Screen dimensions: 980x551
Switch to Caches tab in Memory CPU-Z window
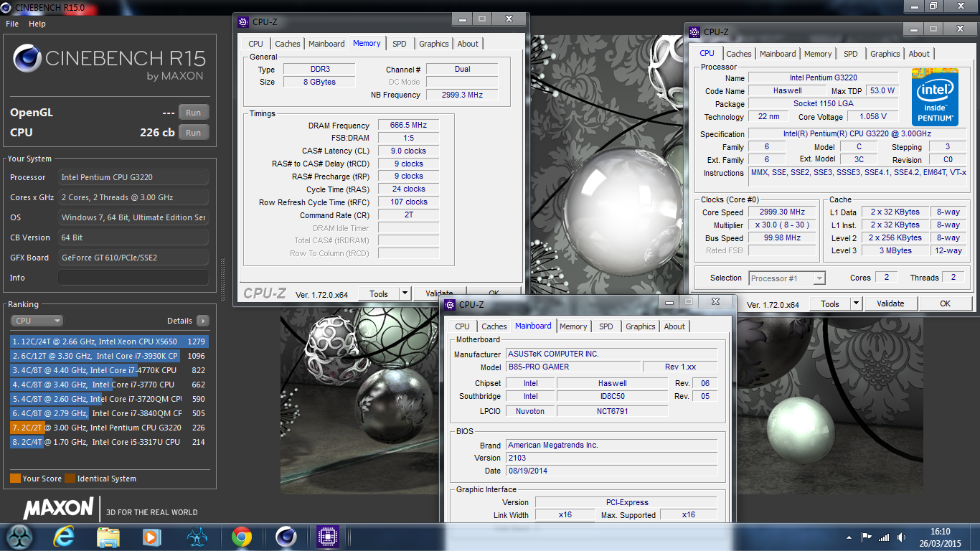pos(288,44)
